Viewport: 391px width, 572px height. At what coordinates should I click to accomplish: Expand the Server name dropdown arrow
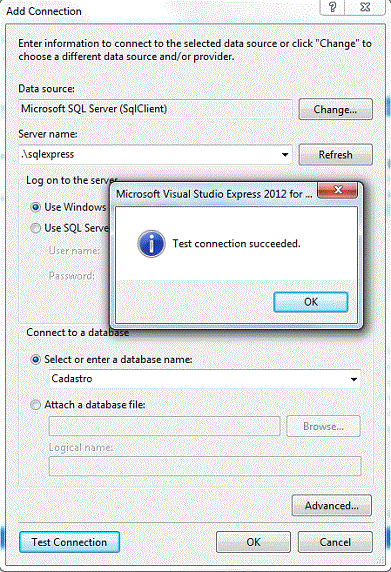pos(285,155)
